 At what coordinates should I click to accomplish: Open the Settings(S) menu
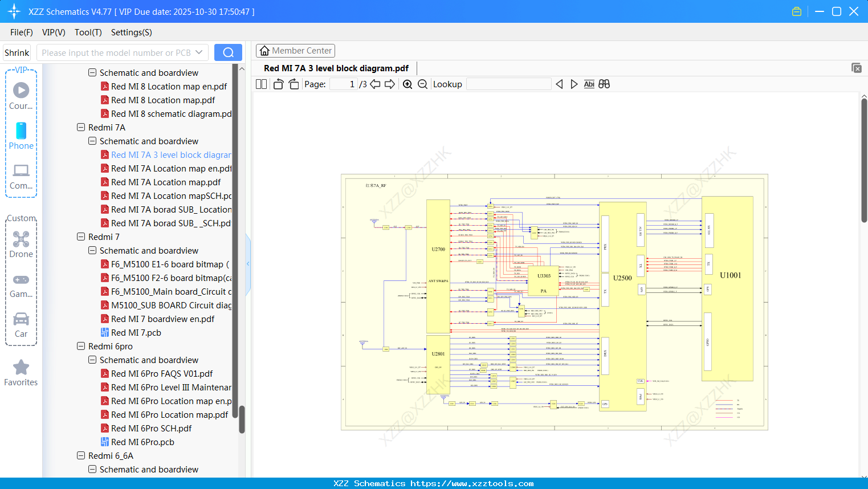tap(131, 32)
